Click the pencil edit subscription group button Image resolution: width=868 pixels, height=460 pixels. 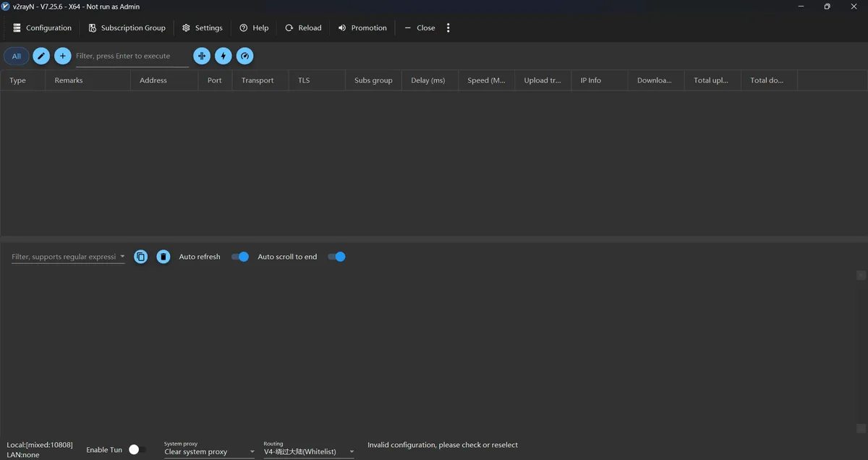pos(41,56)
